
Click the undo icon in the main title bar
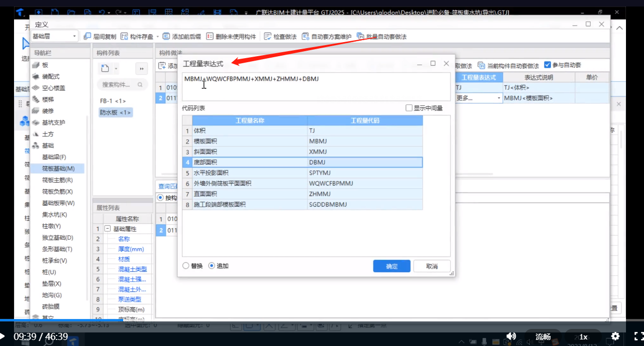pos(102,12)
